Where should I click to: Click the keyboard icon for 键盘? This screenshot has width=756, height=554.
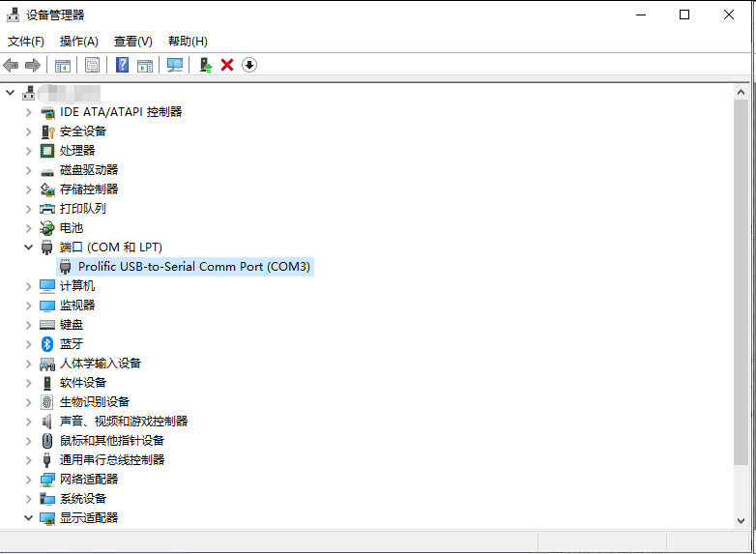pyautogui.click(x=46, y=325)
